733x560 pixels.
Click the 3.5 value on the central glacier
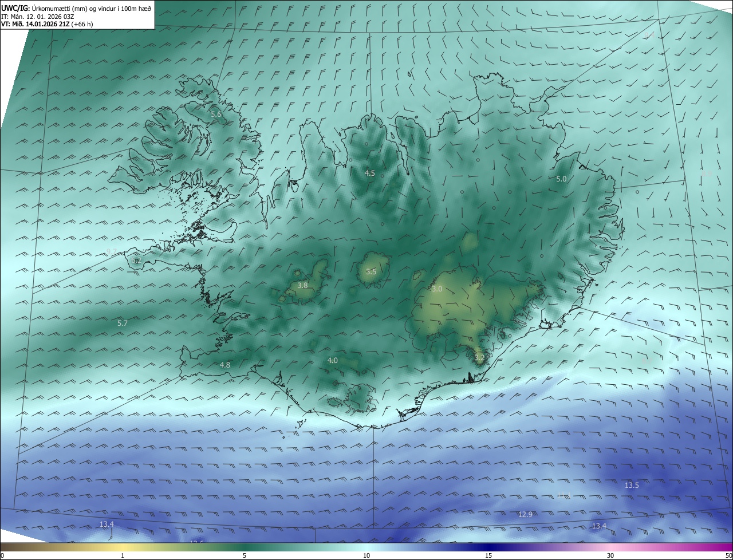click(x=371, y=272)
